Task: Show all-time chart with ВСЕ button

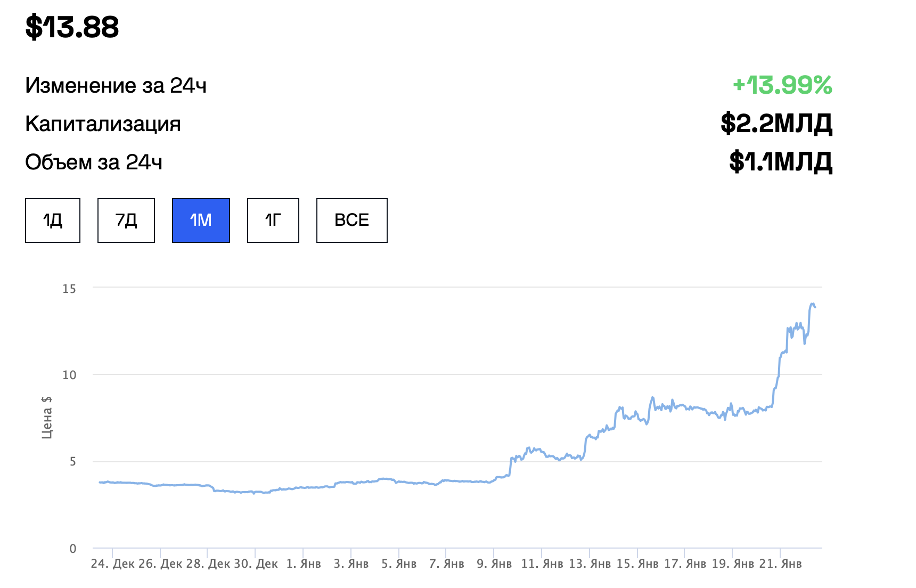Action: coord(351,220)
